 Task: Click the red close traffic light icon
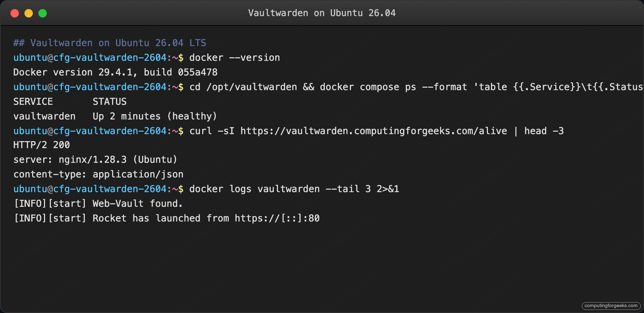tap(15, 13)
